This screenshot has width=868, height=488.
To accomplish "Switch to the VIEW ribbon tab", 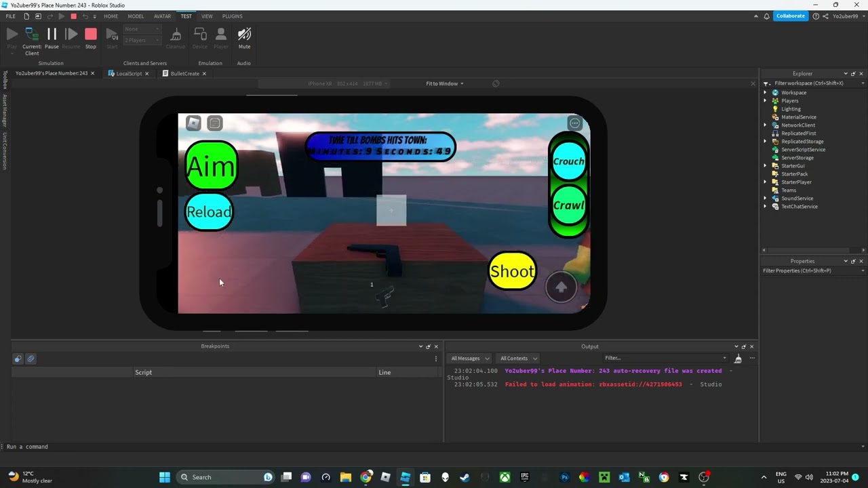I will pos(207,16).
